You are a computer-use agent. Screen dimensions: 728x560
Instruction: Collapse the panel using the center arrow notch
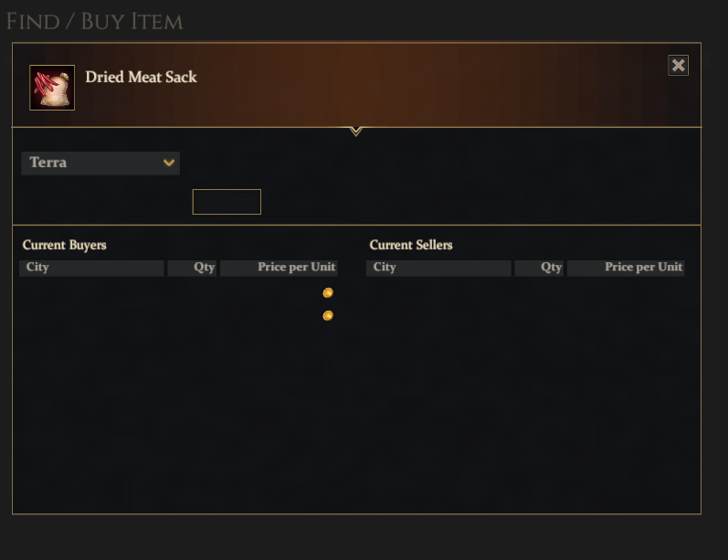tap(355, 132)
